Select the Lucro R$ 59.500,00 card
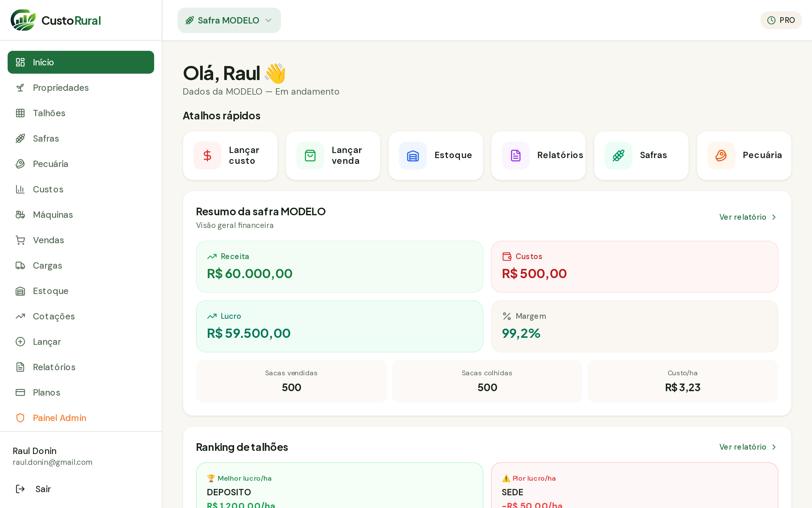812x508 pixels. (339, 326)
